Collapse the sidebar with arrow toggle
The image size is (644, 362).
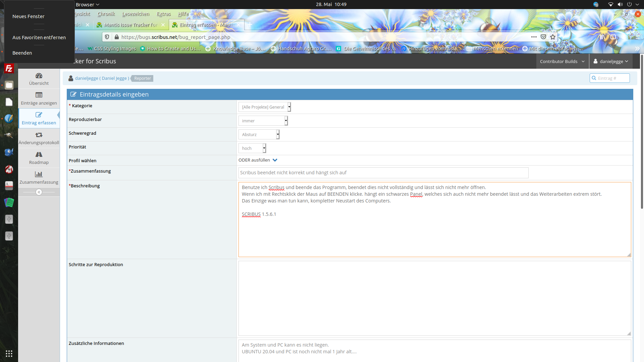39,192
